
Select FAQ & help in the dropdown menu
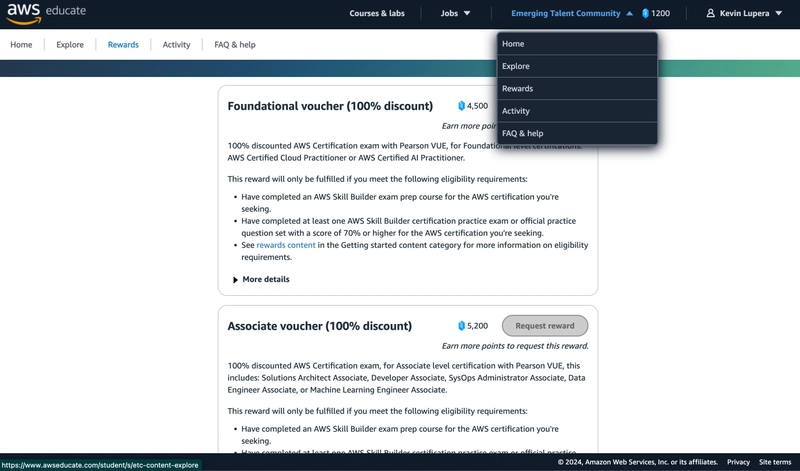[577, 133]
